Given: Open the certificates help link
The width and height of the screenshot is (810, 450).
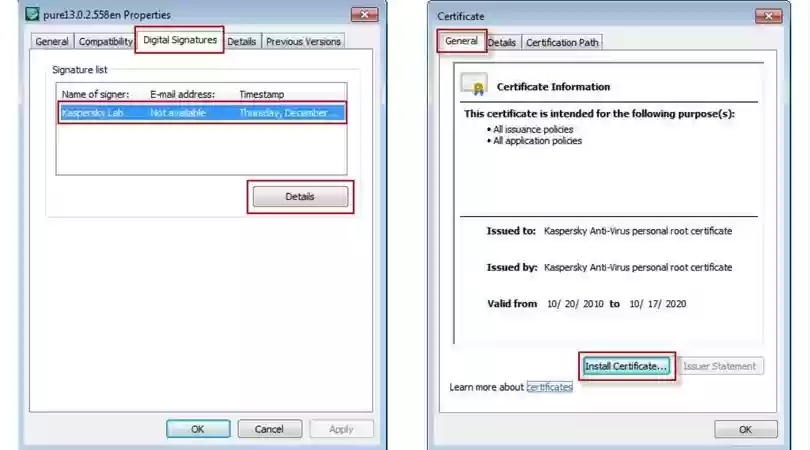Looking at the screenshot, I should coord(550,386).
